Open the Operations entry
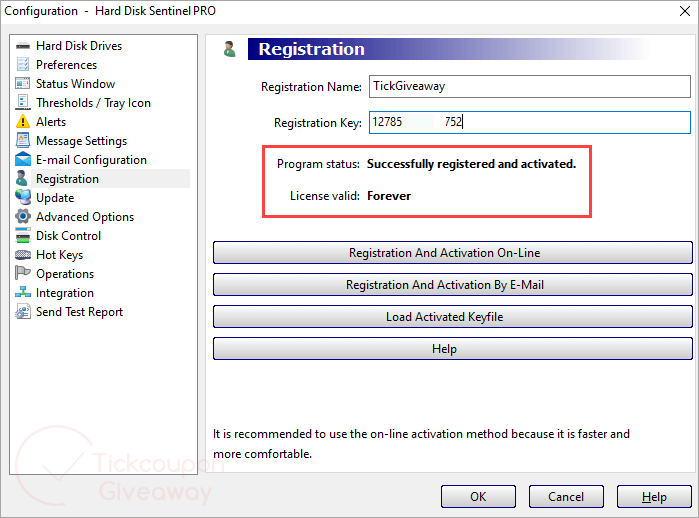Image resolution: width=699 pixels, height=518 pixels. click(65, 274)
